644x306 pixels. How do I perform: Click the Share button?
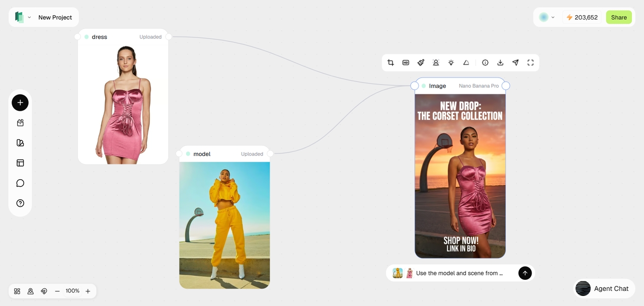point(619,17)
